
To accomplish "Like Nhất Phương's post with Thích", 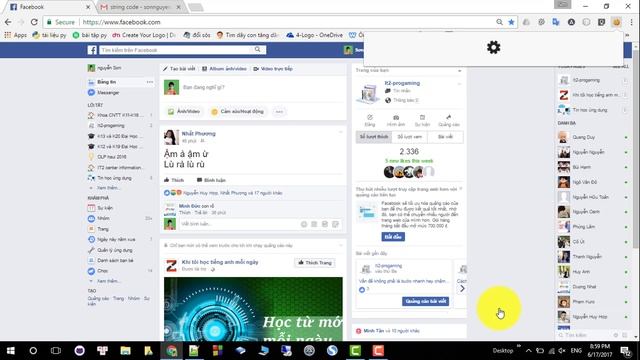I will coord(174,180).
